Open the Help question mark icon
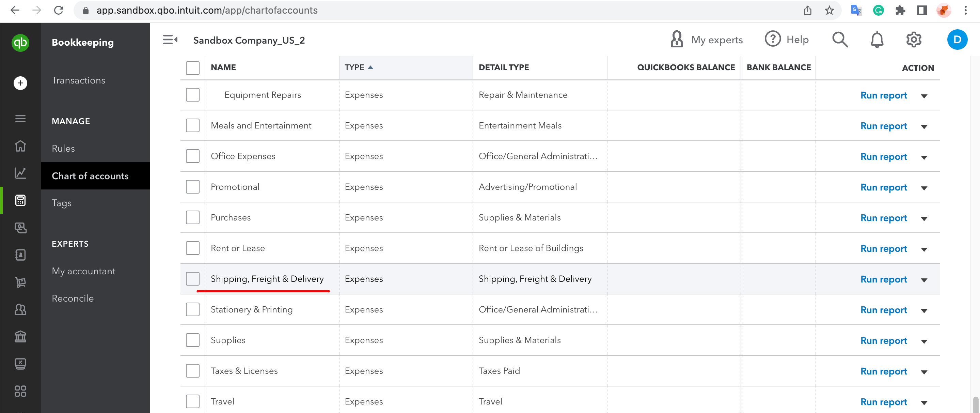Screen dimensions: 980x413 click(773, 39)
